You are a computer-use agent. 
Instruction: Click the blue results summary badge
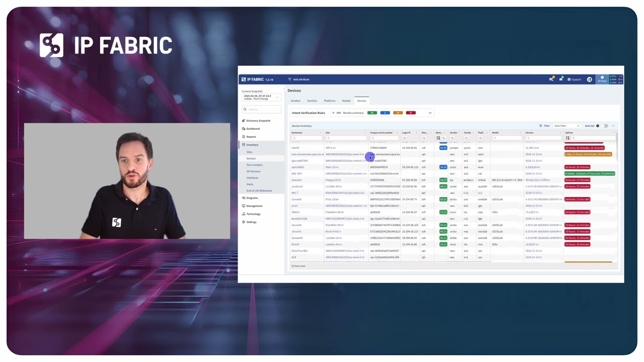pos(385,113)
